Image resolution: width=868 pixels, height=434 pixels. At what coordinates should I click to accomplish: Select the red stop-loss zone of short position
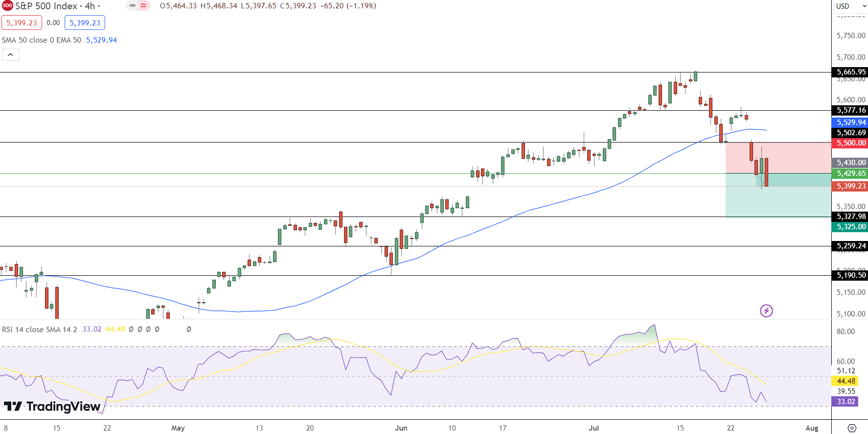pyautogui.click(x=778, y=158)
